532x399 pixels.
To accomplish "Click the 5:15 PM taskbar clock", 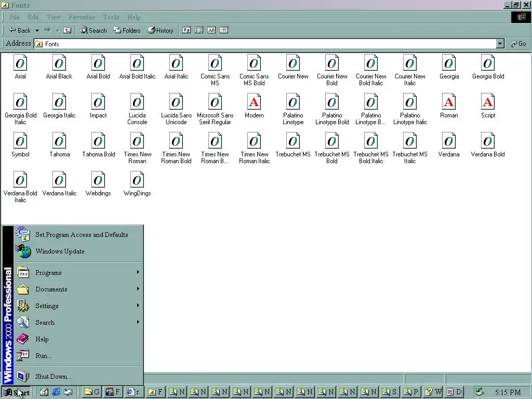I will click(x=508, y=392).
